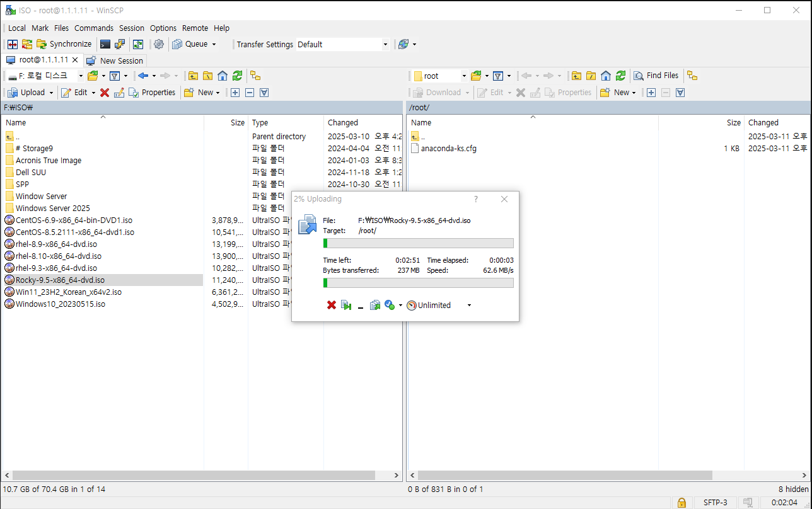Click the local Unselect Files minus icon
The height and width of the screenshot is (509, 812).
(x=250, y=93)
